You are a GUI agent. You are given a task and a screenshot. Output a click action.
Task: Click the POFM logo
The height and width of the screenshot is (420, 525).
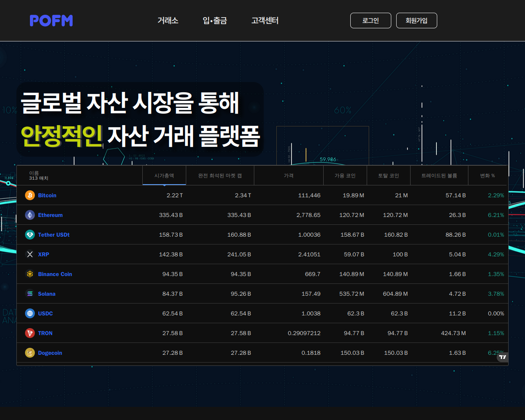pos(51,21)
